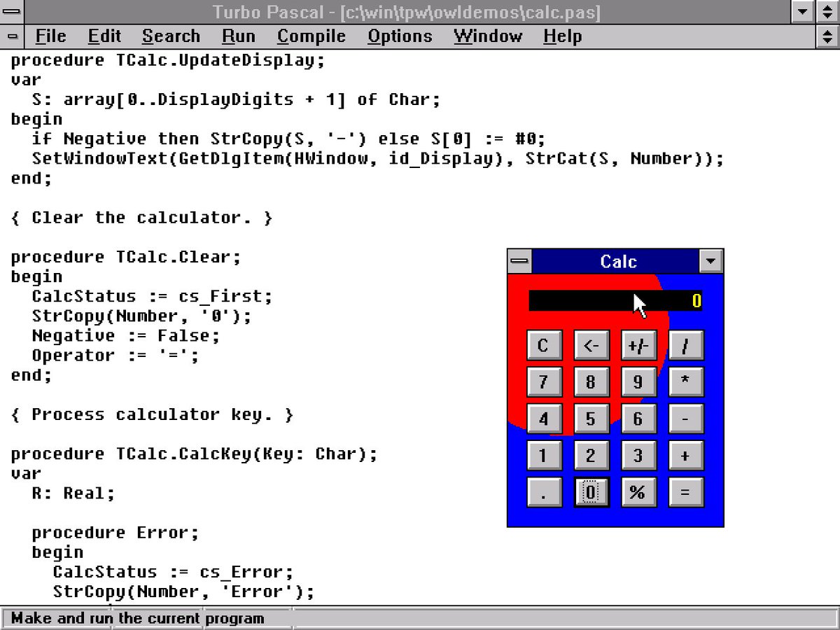Maximize the Turbo Pascal main window
Viewport: 840px width, 630px height.
pyautogui.click(x=827, y=12)
